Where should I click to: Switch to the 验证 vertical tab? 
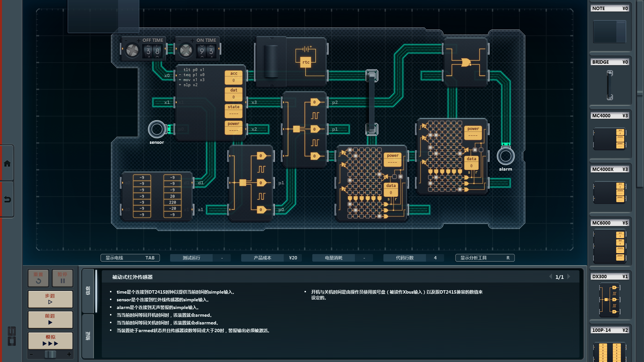click(88, 336)
